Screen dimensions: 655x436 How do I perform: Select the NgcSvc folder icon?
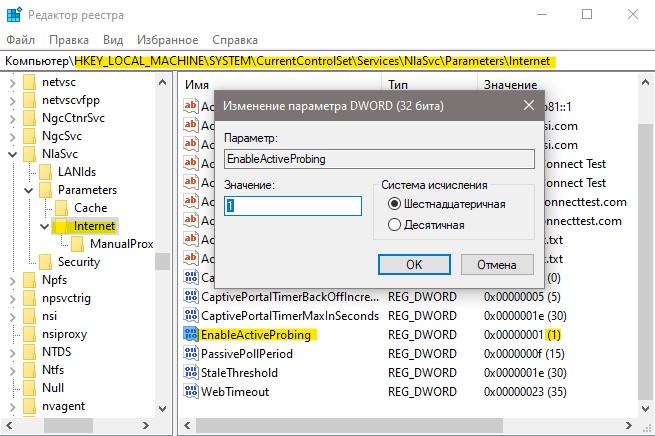30,136
